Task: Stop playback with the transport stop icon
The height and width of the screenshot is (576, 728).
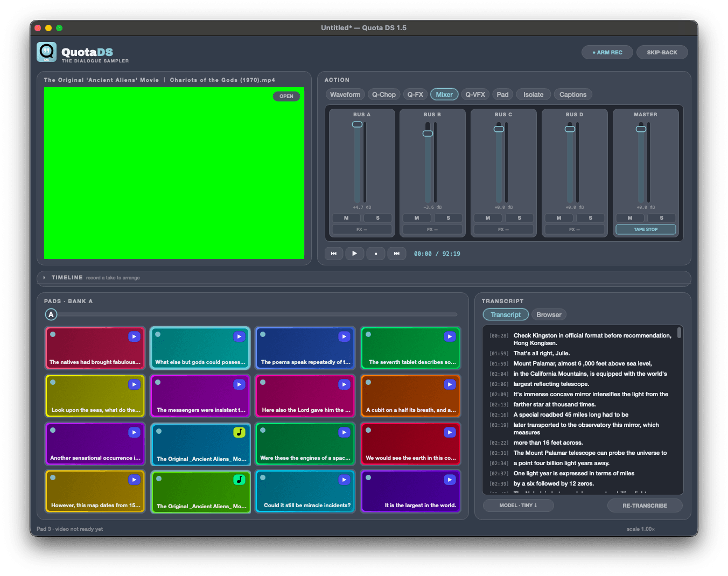Action: (376, 254)
